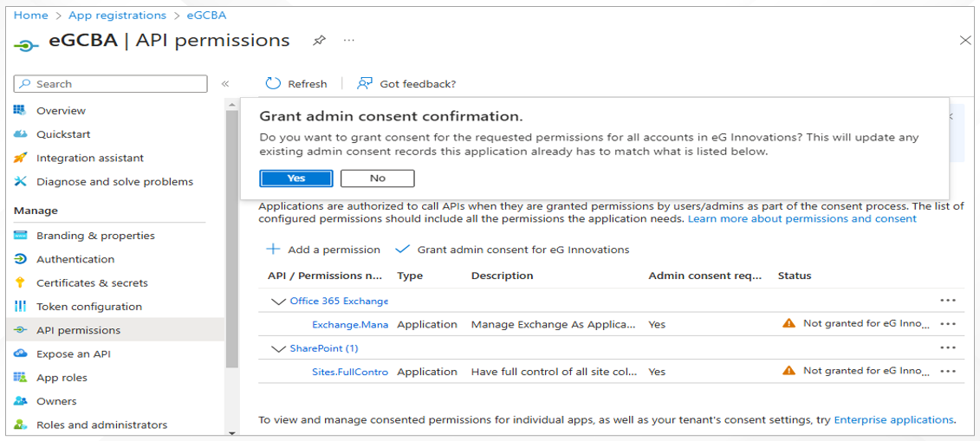Click the Got feedback person icon
This screenshot has width=980, height=441.
coord(365,84)
